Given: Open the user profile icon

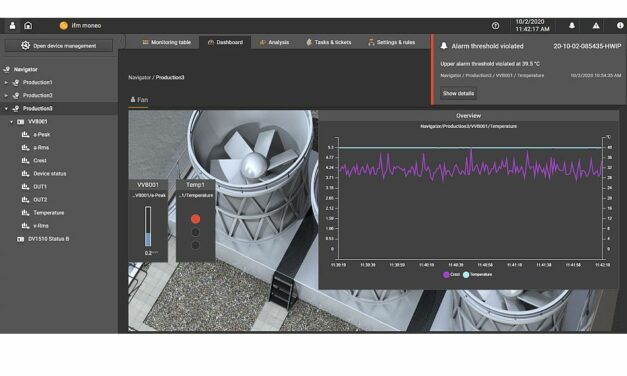Looking at the screenshot, I should click(x=12, y=26).
